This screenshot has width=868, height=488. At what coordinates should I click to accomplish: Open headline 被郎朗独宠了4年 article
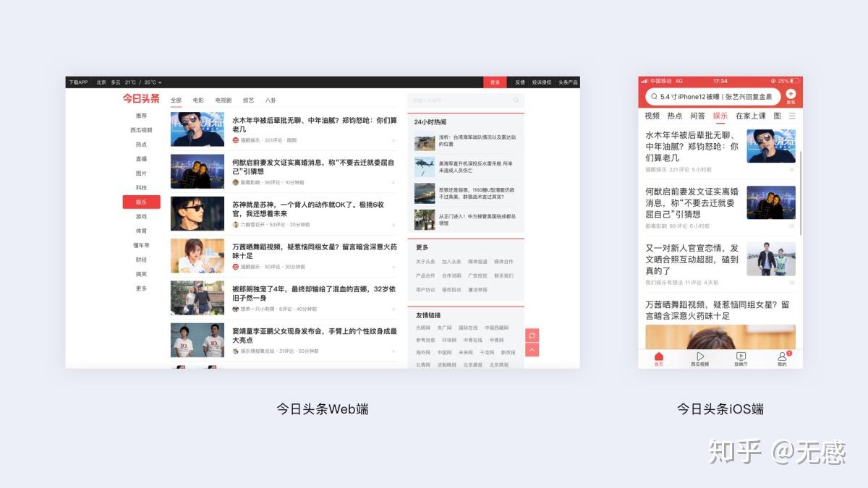point(314,294)
